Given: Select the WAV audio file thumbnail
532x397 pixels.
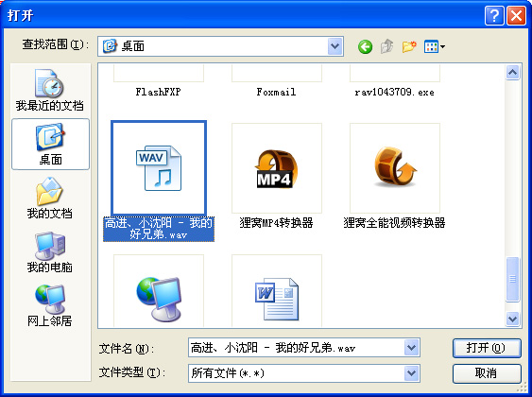Looking at the screenshot, I should coord(159,168).
